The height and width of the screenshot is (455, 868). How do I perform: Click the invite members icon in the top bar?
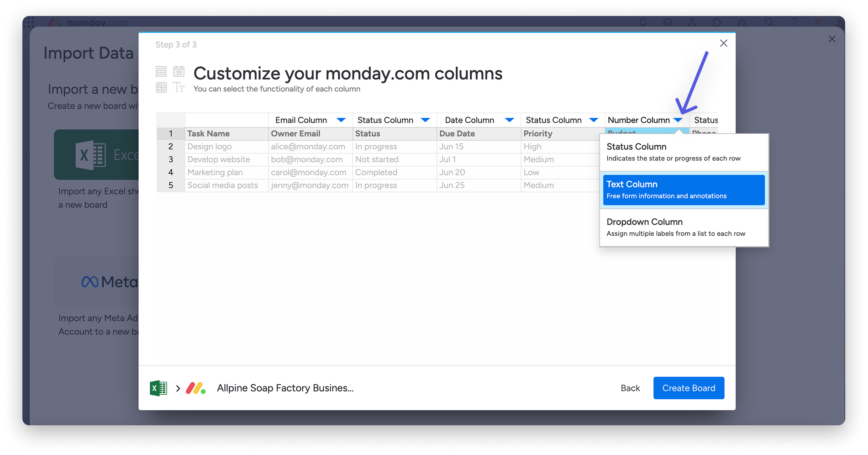(x=692, y=22)
